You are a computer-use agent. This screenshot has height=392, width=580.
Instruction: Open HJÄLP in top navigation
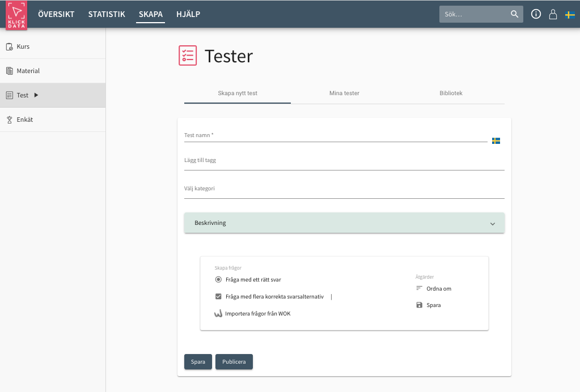(x=188, y=14)
